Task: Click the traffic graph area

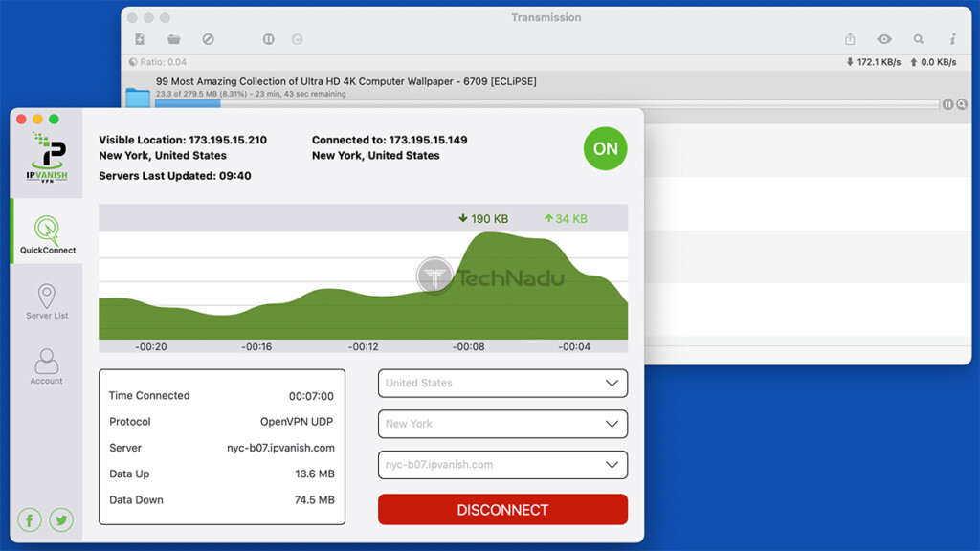Action: tap(363, 285)
